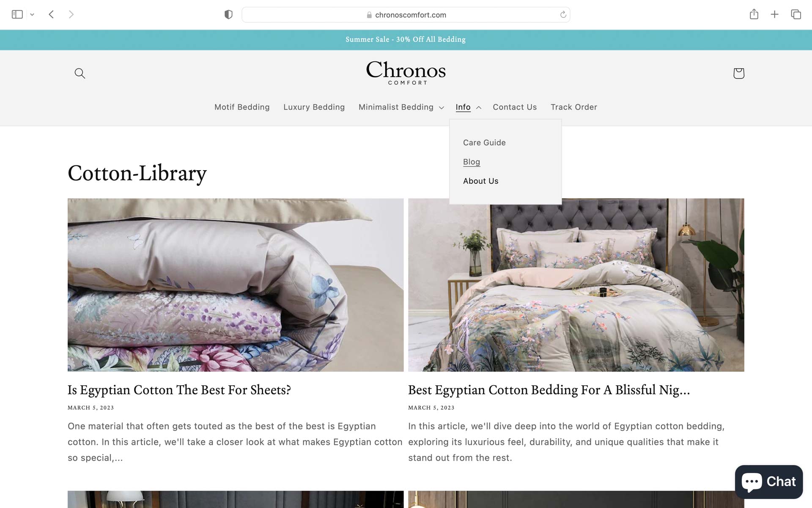Open the Shopify Chat bubble
The image size is (812, 508).
tap(769, 482)
